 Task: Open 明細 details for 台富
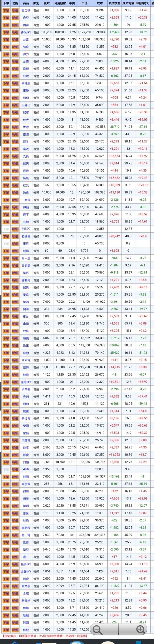[15, 39]
